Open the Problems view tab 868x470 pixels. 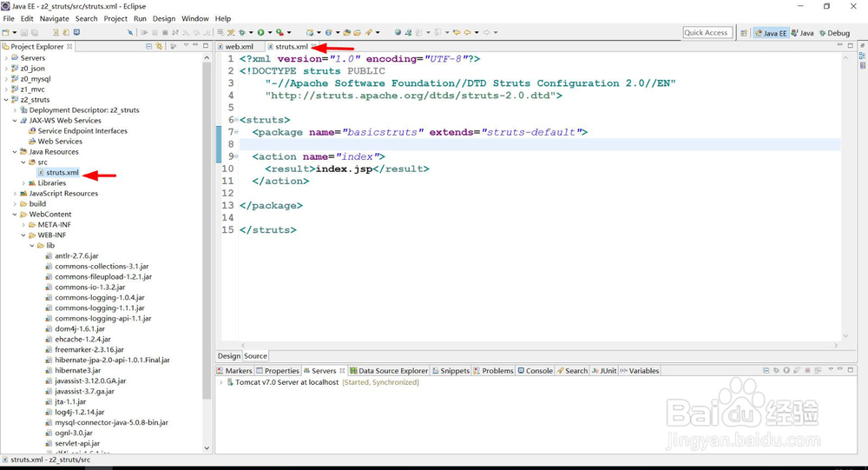[x=493, y=371]
